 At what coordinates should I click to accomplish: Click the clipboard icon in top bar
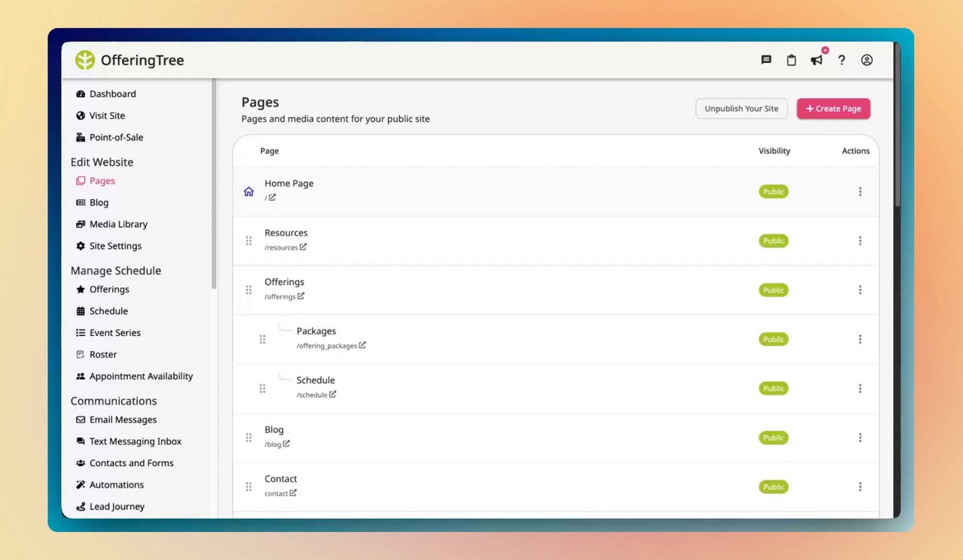(791, 60)
